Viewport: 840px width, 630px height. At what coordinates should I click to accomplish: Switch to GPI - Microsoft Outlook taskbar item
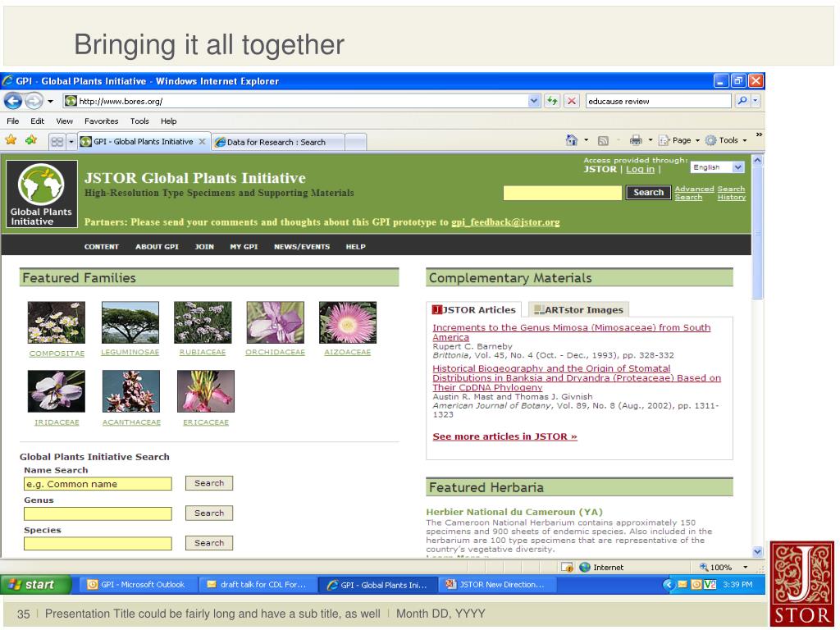point(138,584)
